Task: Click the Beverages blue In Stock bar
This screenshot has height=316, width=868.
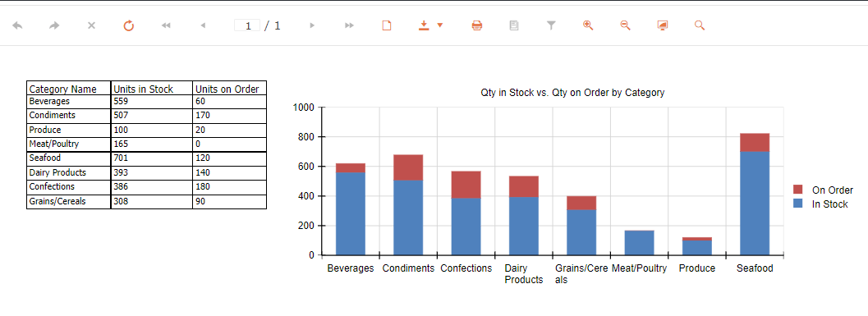Action: 351,213
